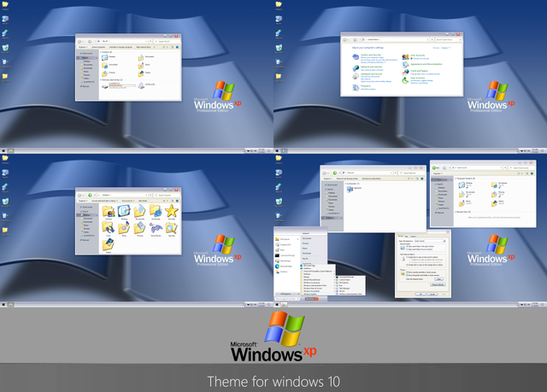Open 'View by: Category' dropdown in Control Panel

446,48
